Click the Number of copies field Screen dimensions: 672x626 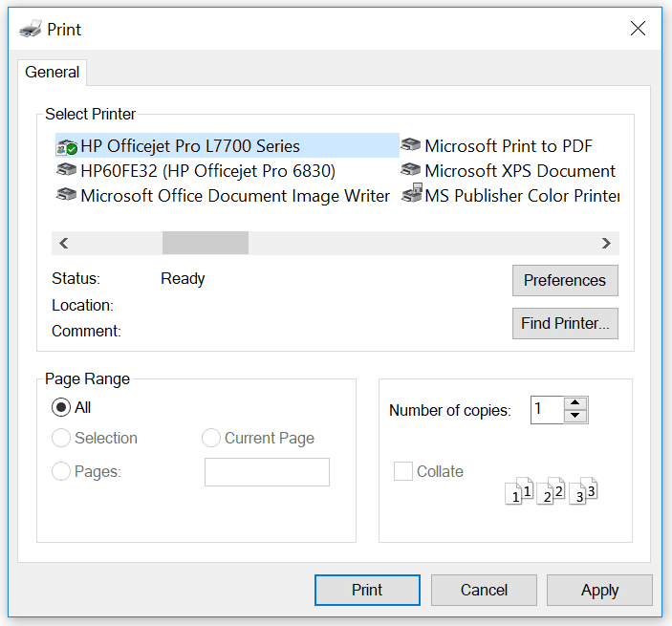point(547,410)
